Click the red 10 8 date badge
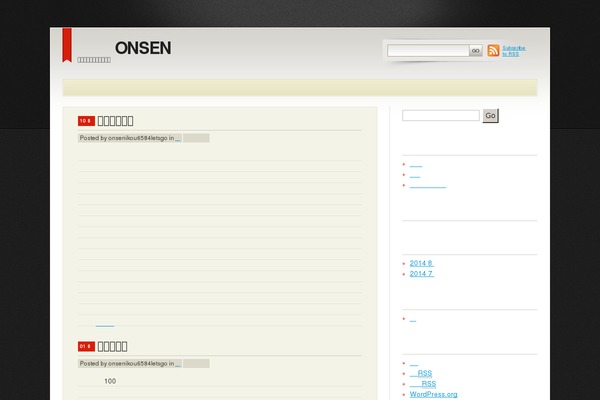The width and height of the screenshot is (600, 400). 86,121
